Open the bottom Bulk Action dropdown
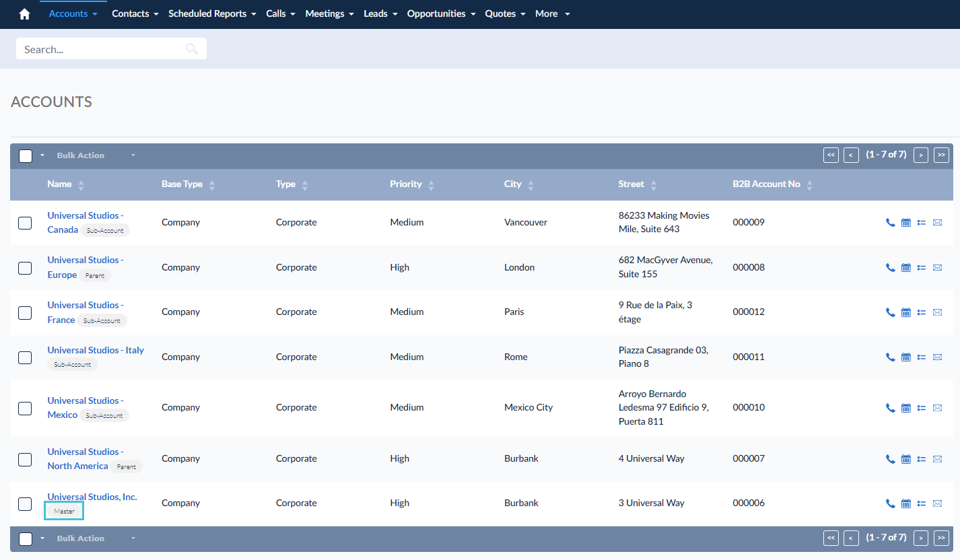This screenshot has height=560, width=960. click(x=96, y=538)
